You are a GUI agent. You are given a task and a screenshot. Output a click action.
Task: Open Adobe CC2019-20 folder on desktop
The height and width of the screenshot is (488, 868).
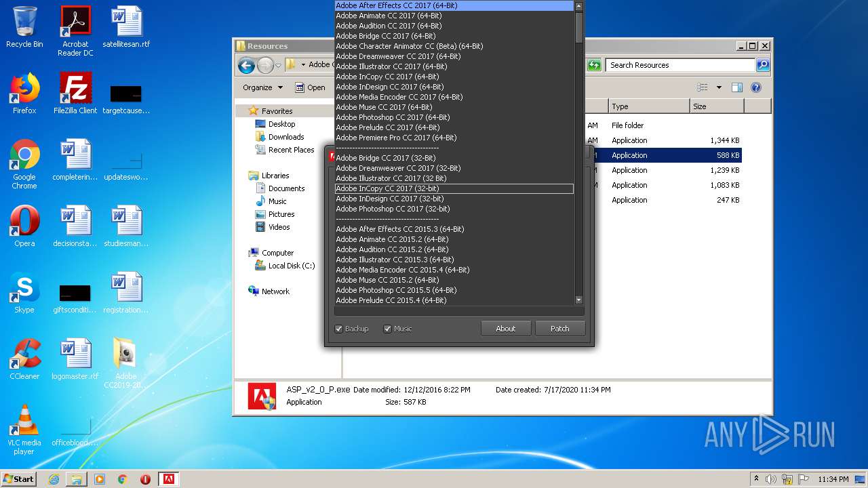[126, 363]
